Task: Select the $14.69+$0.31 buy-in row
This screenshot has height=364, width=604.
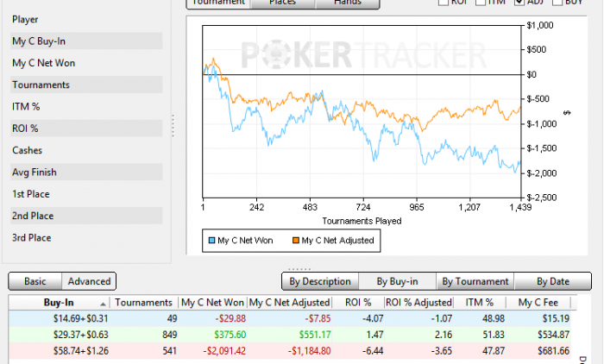Action: pyautogui.click(x=290, y=318)
